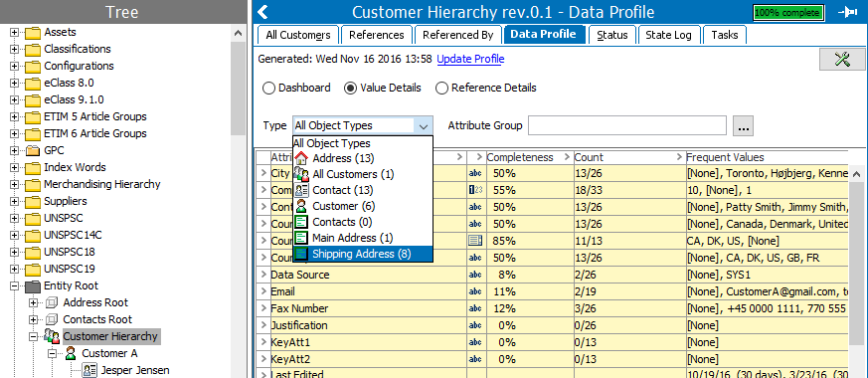Click the Attribute Group input field
868x378 pixels.
coord(627,125)
